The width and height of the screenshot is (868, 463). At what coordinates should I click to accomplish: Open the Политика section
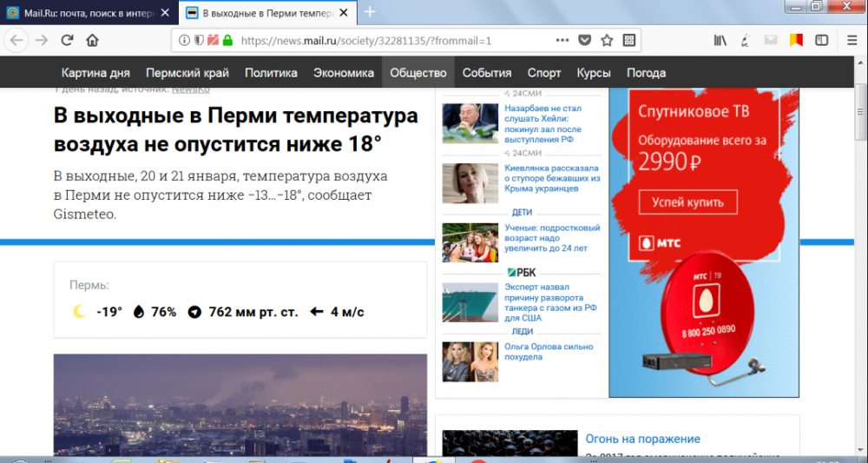coord(271,73)
